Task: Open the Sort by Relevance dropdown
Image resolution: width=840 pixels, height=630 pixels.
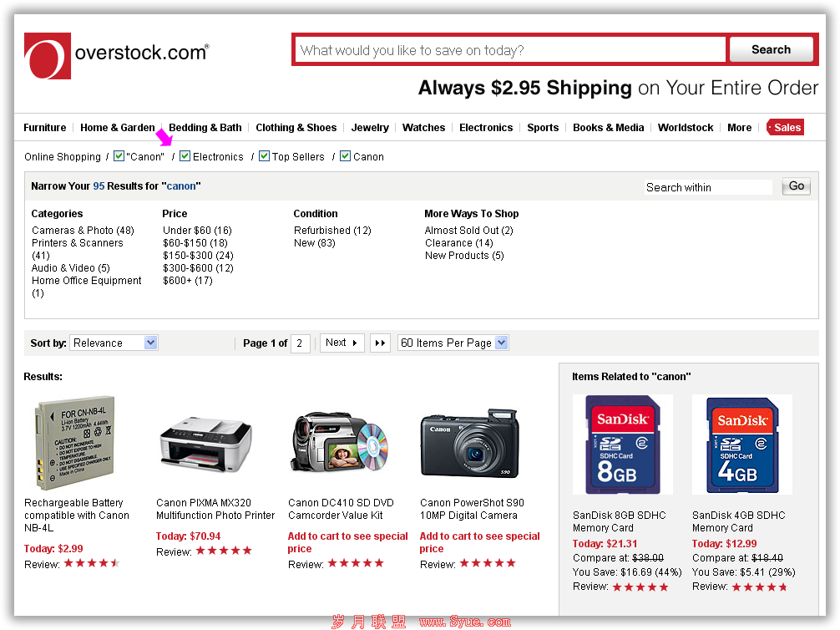Action: tap(114, 343)
